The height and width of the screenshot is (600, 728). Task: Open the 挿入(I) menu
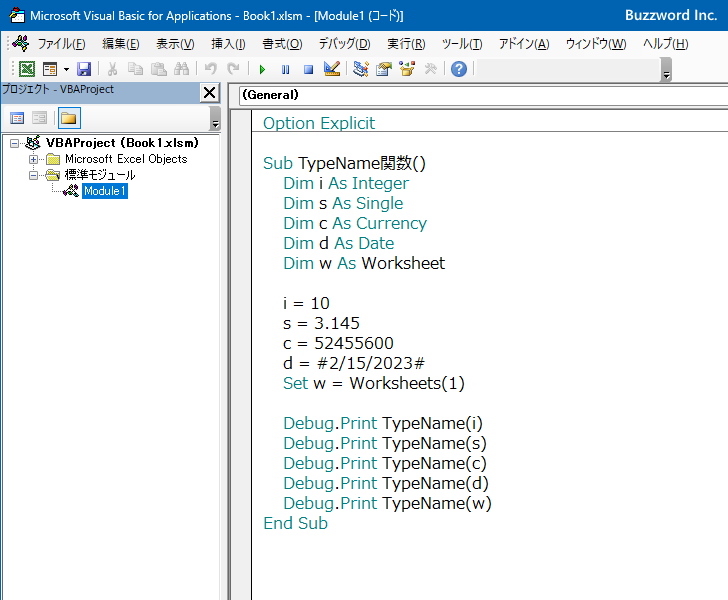[x=228, y=44]
